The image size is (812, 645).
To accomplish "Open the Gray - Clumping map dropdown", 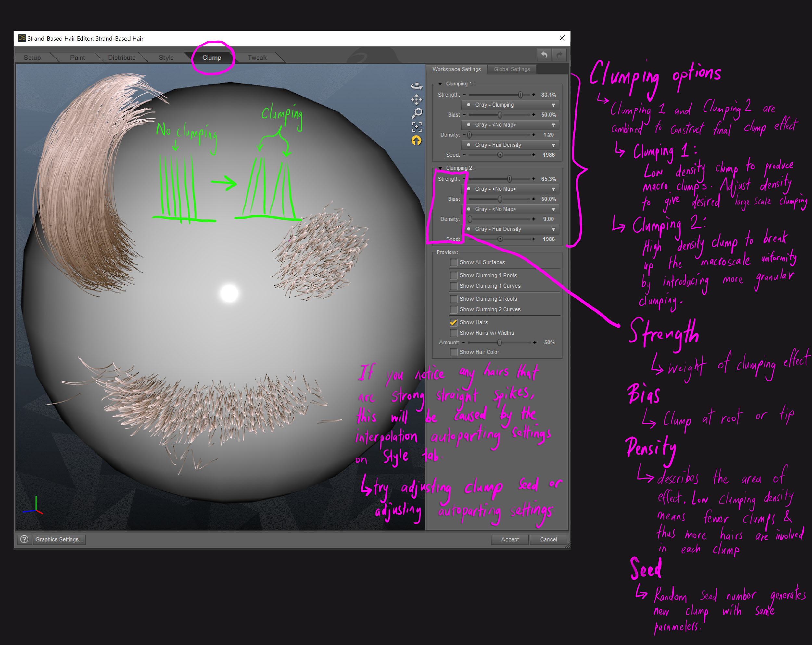I will coord(511,105).
